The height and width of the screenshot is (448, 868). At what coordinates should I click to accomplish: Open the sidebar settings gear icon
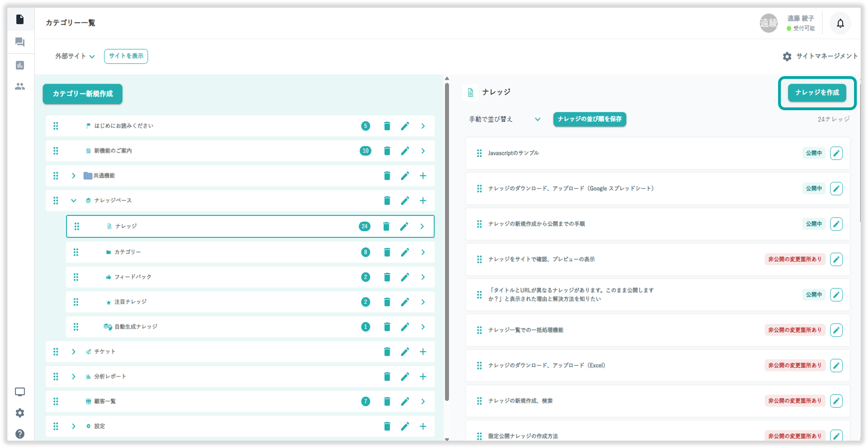[20, 413]
